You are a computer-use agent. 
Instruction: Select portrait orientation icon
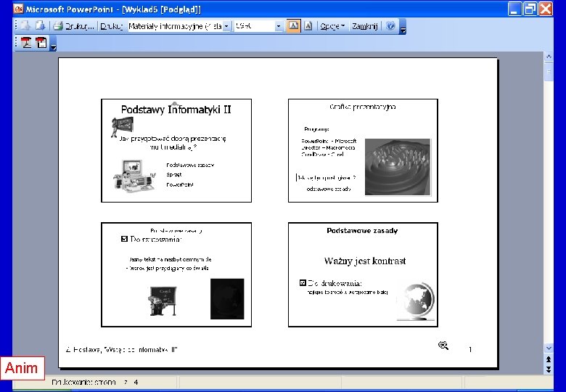308,26
